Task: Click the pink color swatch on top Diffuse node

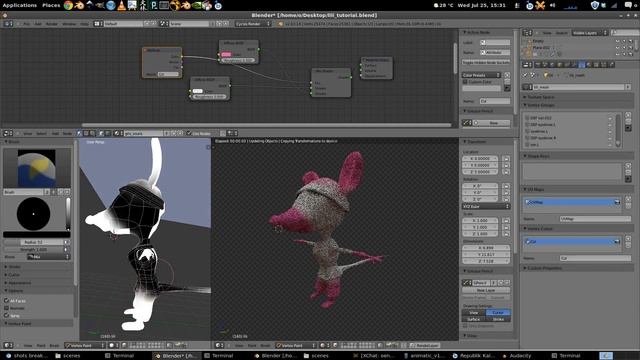Action: (227, 54)
